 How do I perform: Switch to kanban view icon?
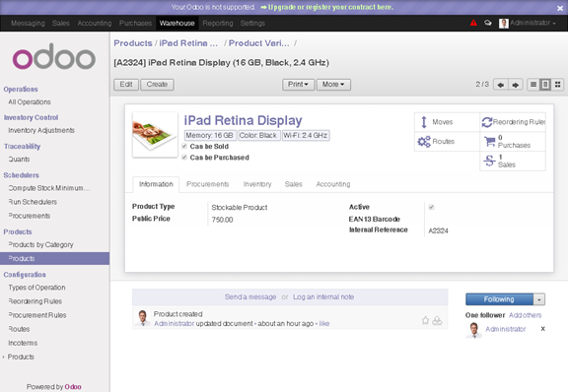[558, 85]
